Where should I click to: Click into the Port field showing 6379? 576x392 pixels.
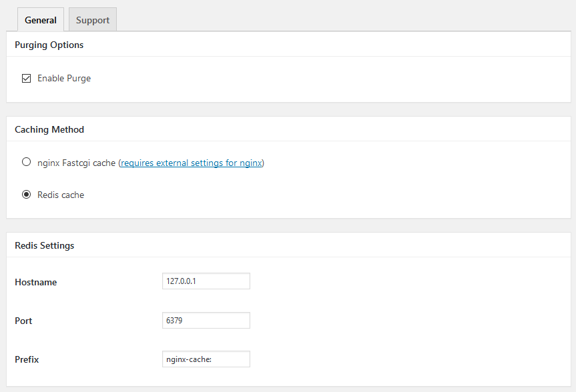206,321
